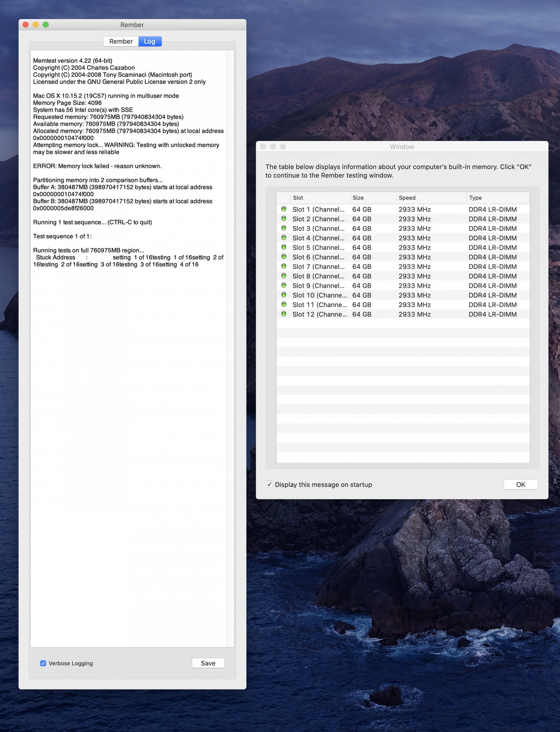Click DDR4 LR-DIMM type of Slot 11

point(493,305)
